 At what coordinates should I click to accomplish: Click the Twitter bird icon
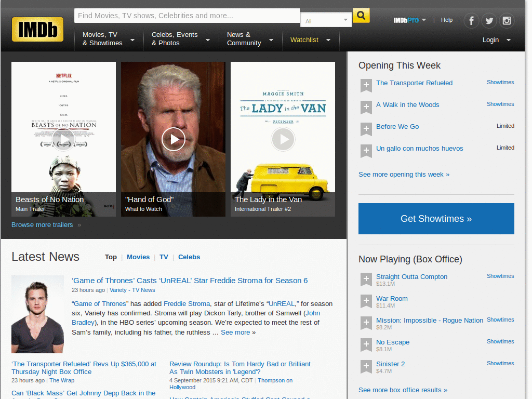489,20
